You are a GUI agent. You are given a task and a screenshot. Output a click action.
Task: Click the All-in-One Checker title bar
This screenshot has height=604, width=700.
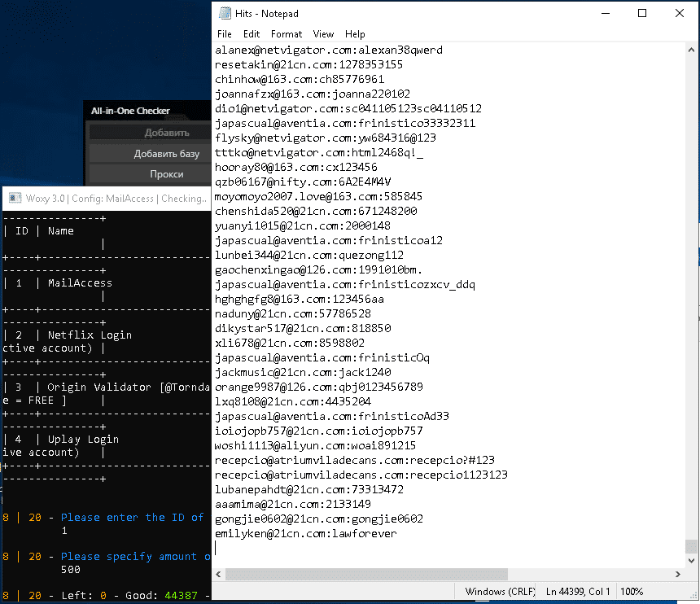tap(147, 111)
